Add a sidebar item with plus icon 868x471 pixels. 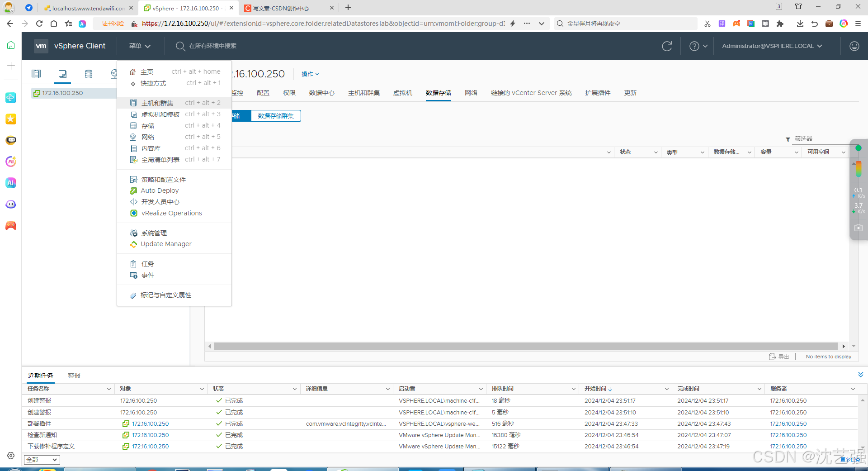click(x=11, y=66)
